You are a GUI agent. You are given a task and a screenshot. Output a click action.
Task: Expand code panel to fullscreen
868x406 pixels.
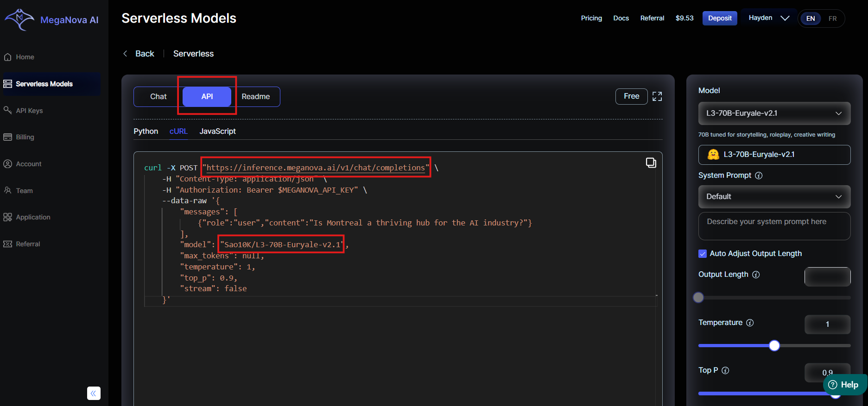pyautogui.click(x=657, y=96)
